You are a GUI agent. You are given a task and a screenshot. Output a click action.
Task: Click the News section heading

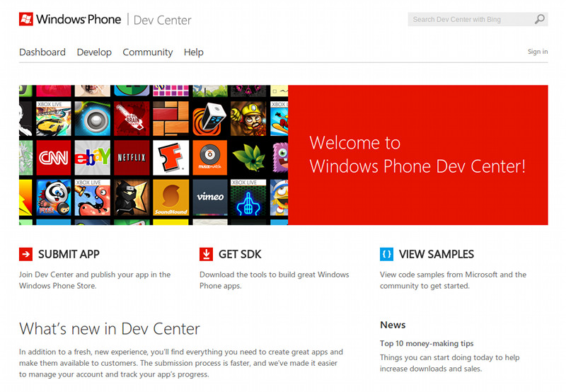(x=393, y=325)
